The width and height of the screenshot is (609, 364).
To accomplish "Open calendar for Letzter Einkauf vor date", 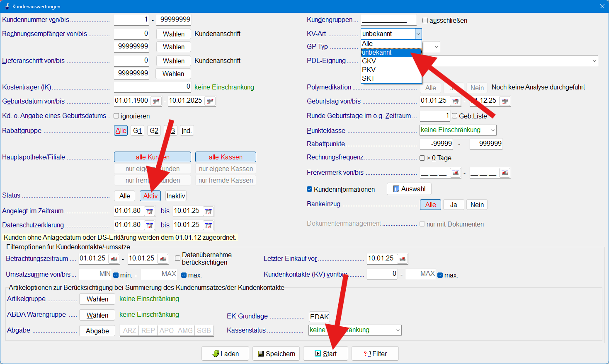I will click(402, 259).
